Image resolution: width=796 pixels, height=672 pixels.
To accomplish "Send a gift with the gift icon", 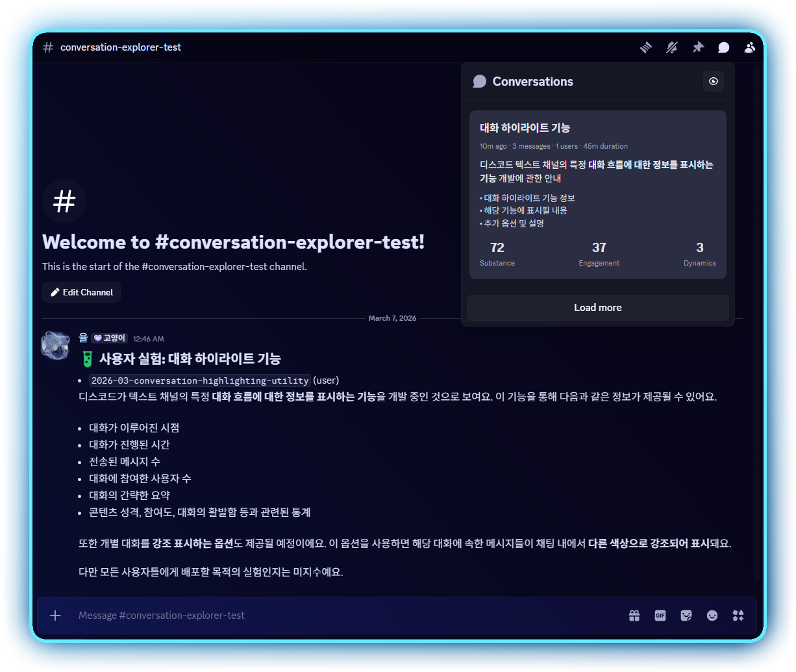I will point(634,616).
